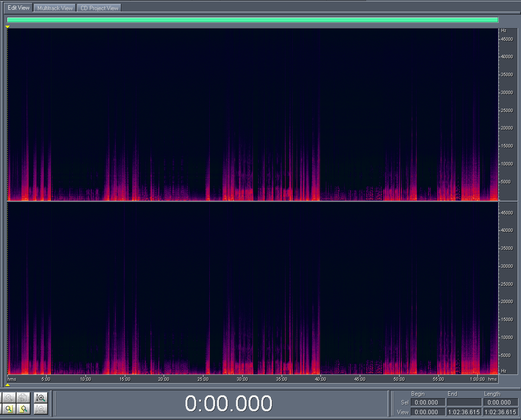Go to the CD Project View tab
The width and height of the screenshot is (521, 420).
pyautogui.click(x=99, y=8)
